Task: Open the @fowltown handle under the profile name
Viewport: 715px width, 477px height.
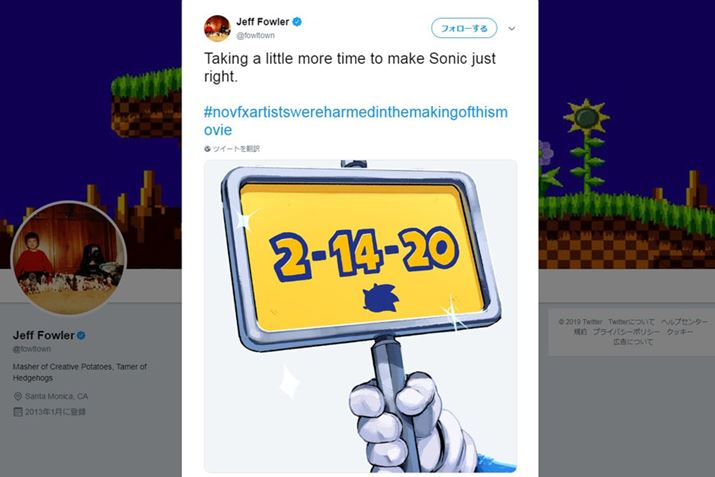Action: click(32, 349)
